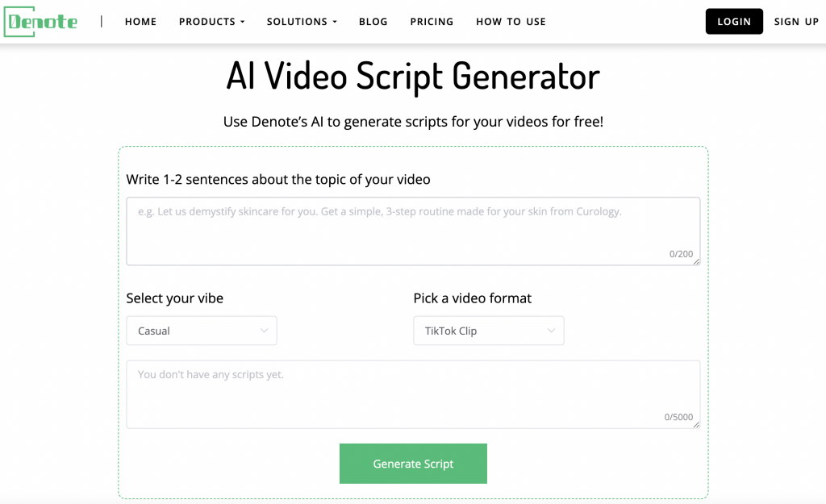Click the 0/5000 character counter
826x504 pixels.
(x=678, y=417)
